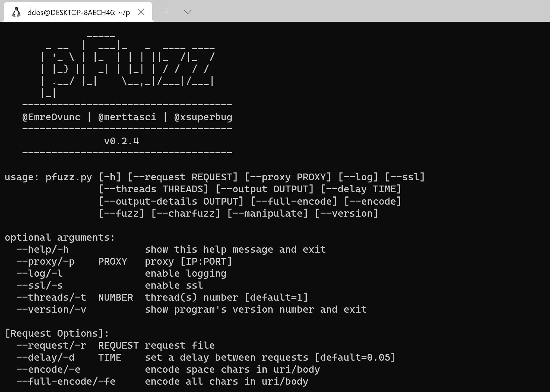
Task: Click the '--request/-r' option text
Action: [x=51, y=346]
